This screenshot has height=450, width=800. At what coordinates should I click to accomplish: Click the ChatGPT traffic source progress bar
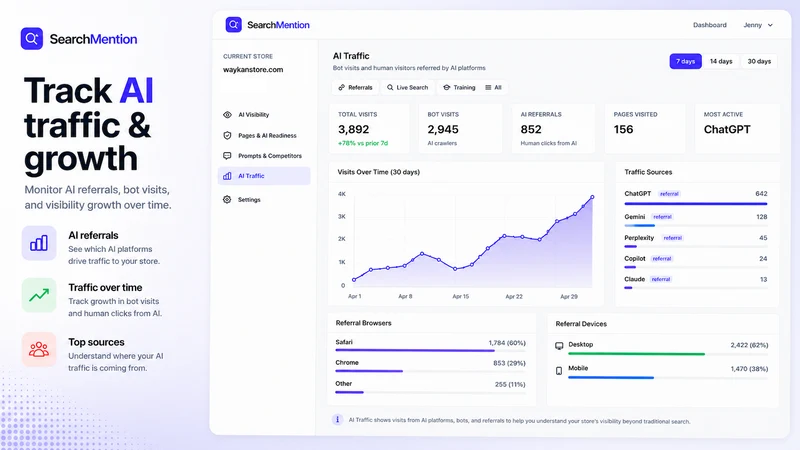695,204
